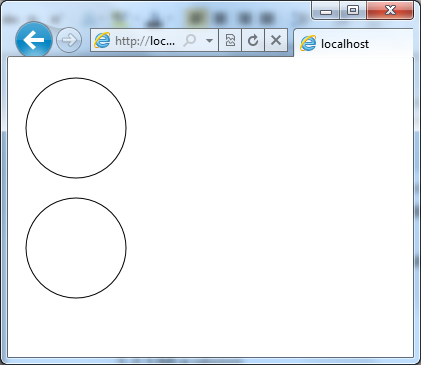Click the Internet Explorer favicon in address bar
This screenshot has width=421, height=365.
click(x=102, y=41)
